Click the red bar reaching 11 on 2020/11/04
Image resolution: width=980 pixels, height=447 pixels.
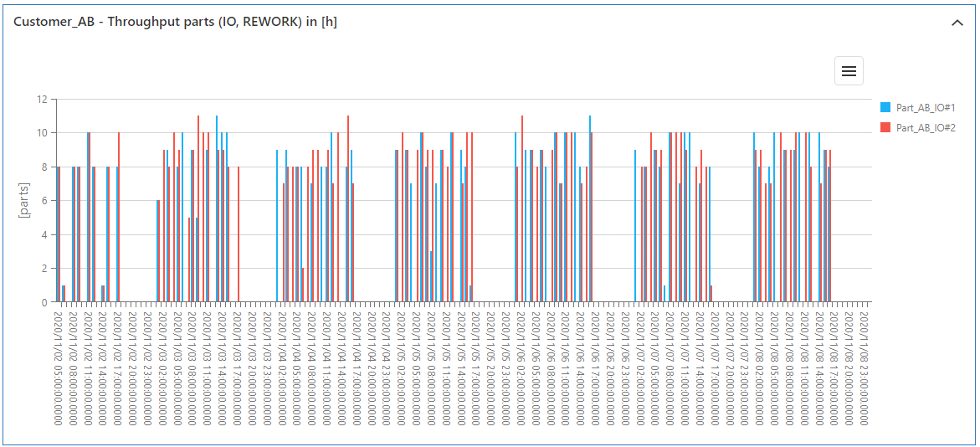348,209
